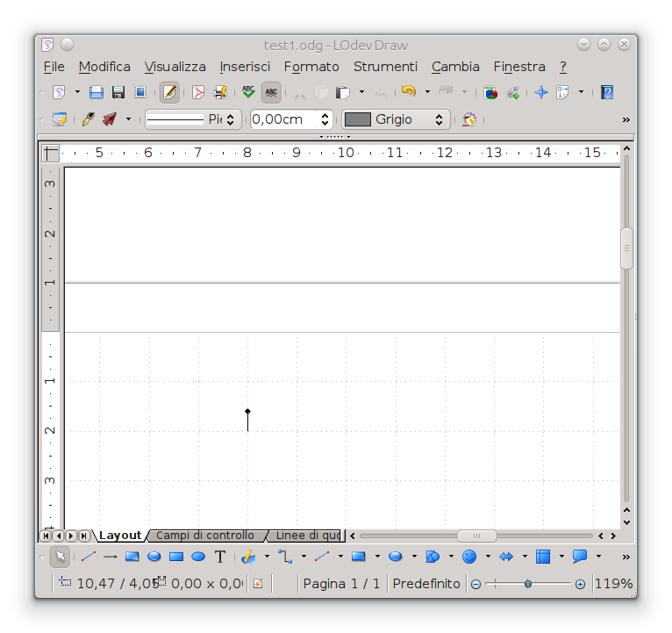Toggle automatic spell checking

point(271,92)
